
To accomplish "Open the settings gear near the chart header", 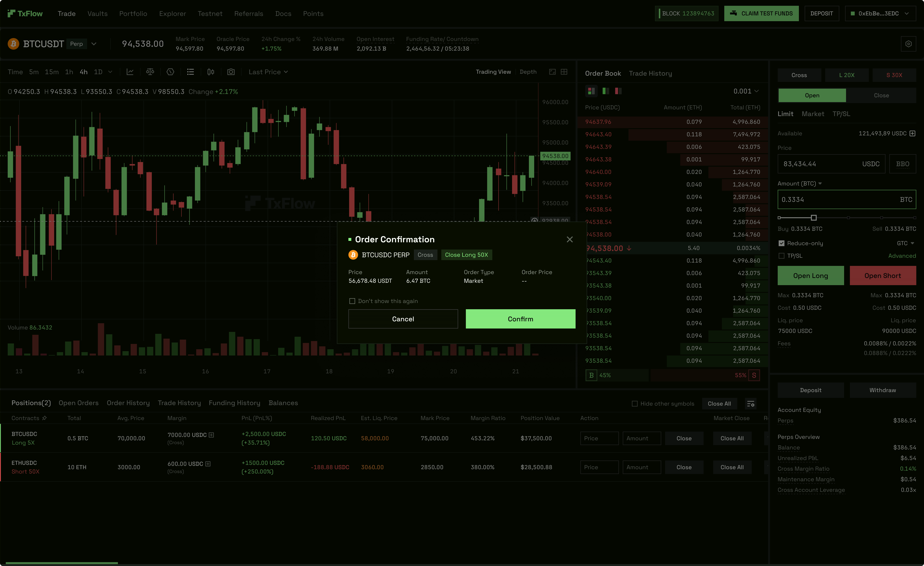I will tap(908, 44).
